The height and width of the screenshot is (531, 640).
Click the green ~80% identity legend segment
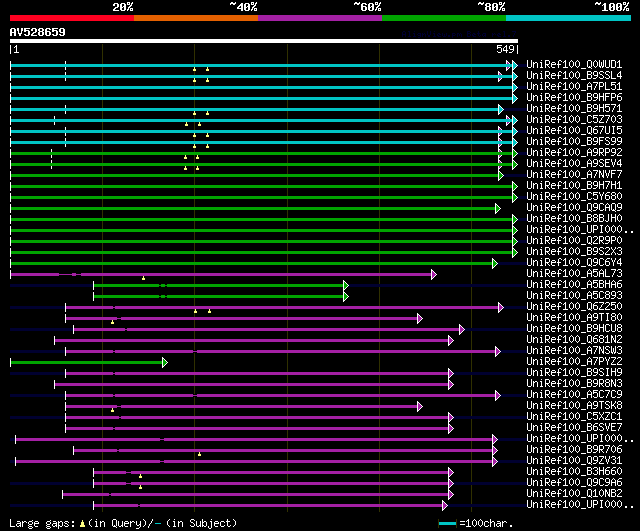click(x=444, y=18)
